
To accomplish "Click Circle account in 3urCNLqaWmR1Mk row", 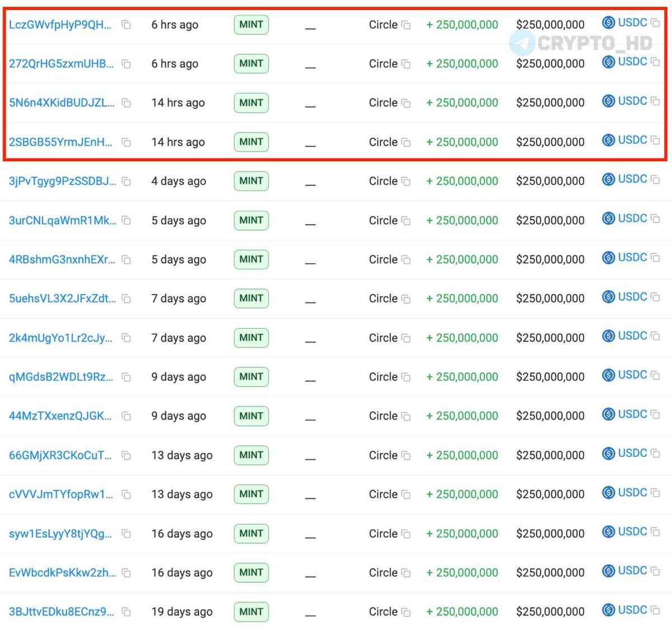I will [x=383, y=221].
